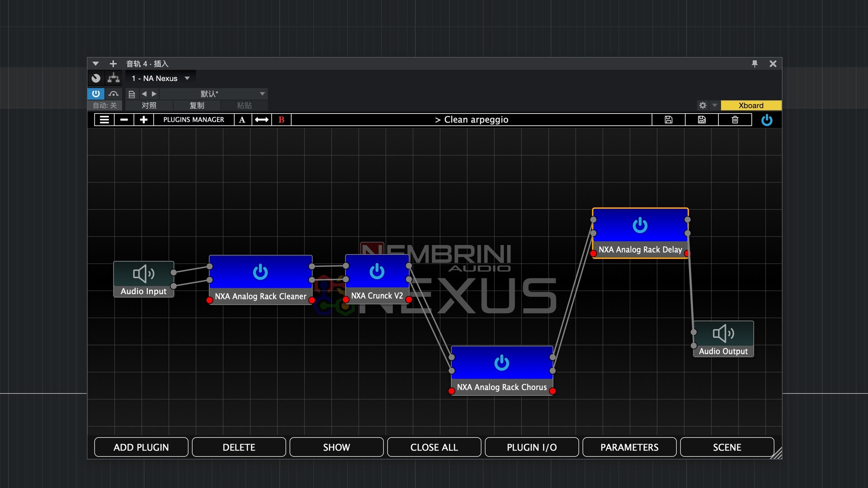Expand the arrow next to gear icon
The height and width of the screenshot is (488, 868).
(715, 105)
